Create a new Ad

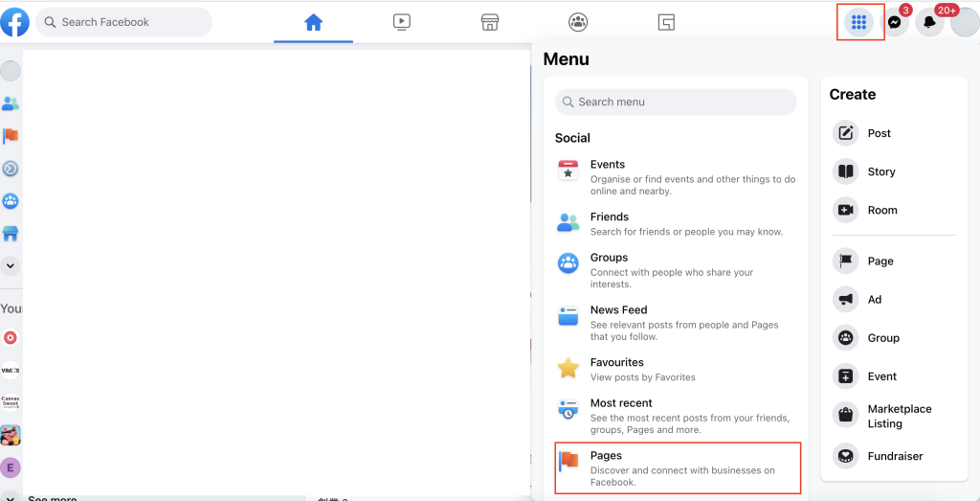pos(895,300)
